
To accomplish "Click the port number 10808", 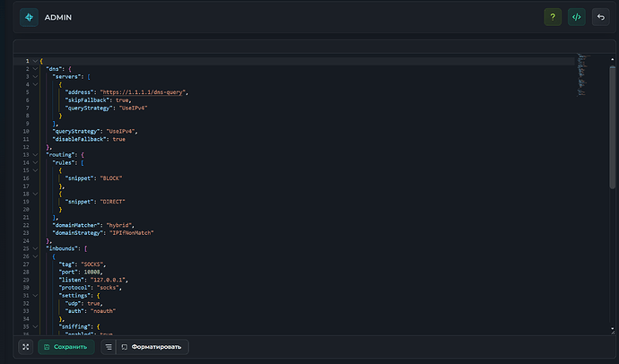I will 92,273.
